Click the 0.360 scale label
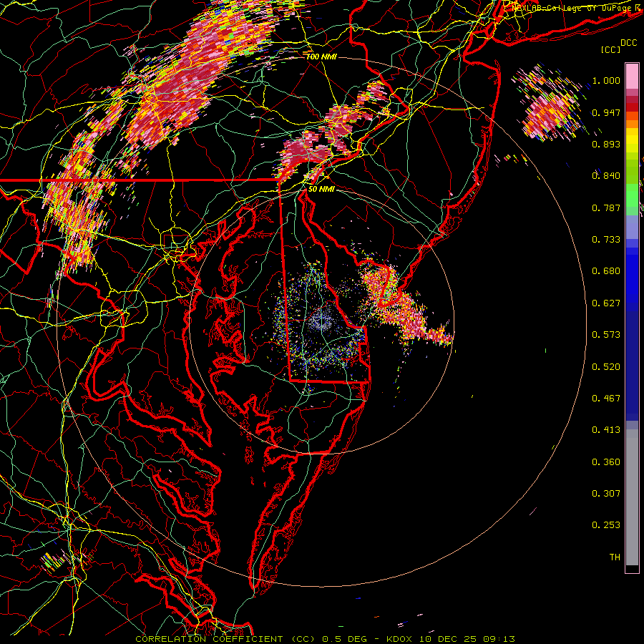Image resolution: width=644 pixels, height=644 pixels. click(x=606, y=462)
